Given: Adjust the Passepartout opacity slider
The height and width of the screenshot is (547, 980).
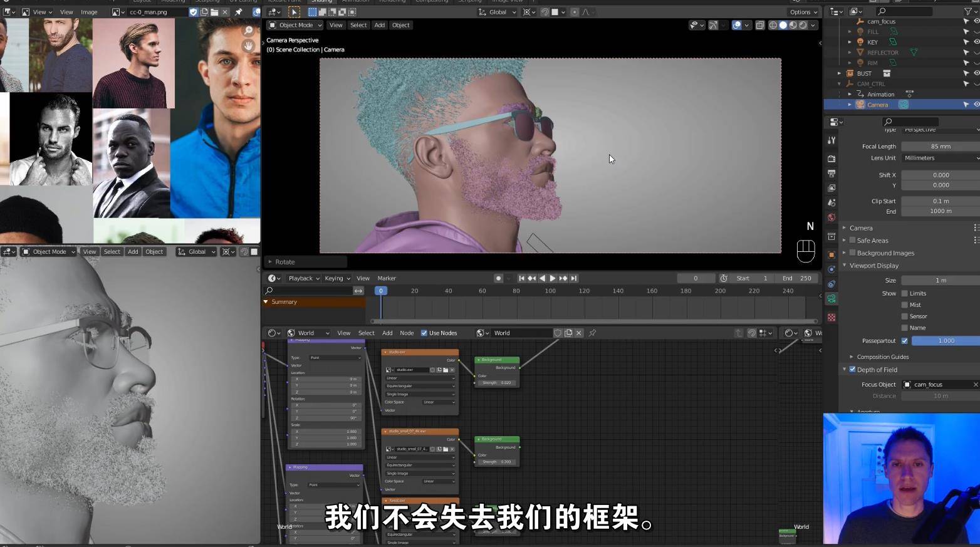Looking at the screenshot, I should point(946,341).
